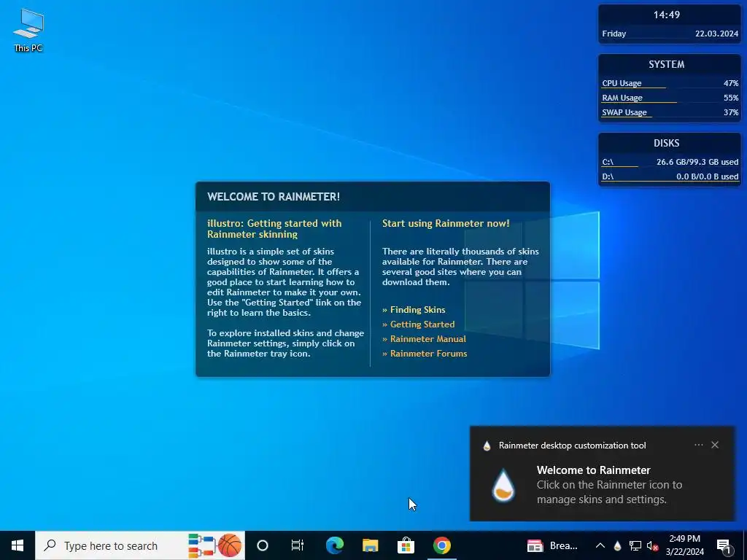Screen dimensions: 747x560
Task: Click the Rainmeter raindrop tray icon
Action: [617, 545]
